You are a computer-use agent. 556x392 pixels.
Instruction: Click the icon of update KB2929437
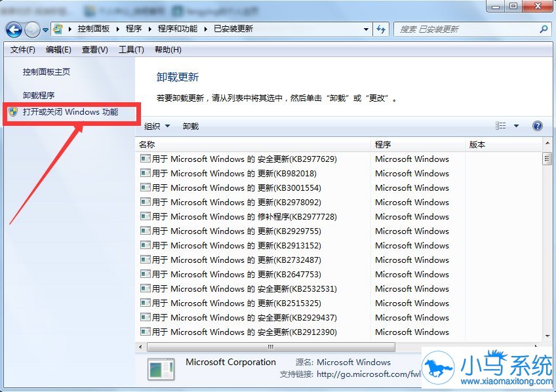(x=146, y=317)
